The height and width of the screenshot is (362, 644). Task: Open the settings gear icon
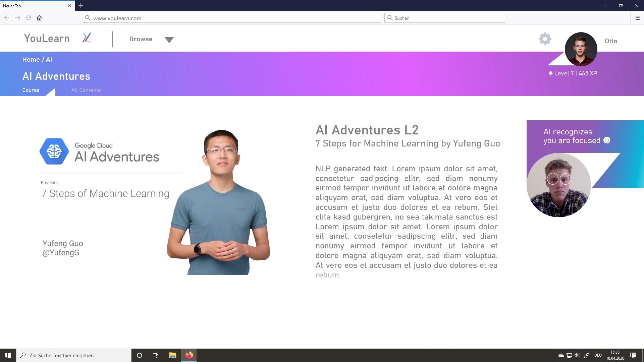[x=545, y=39]
